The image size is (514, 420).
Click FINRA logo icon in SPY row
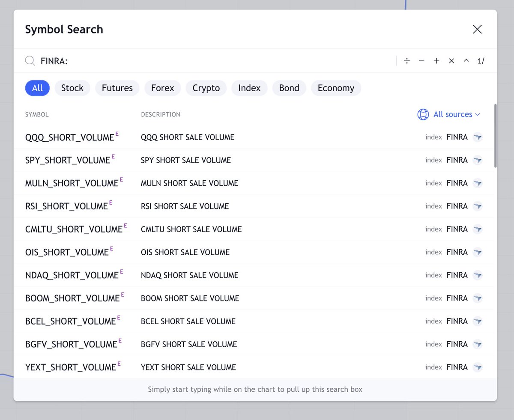(478, 160)
